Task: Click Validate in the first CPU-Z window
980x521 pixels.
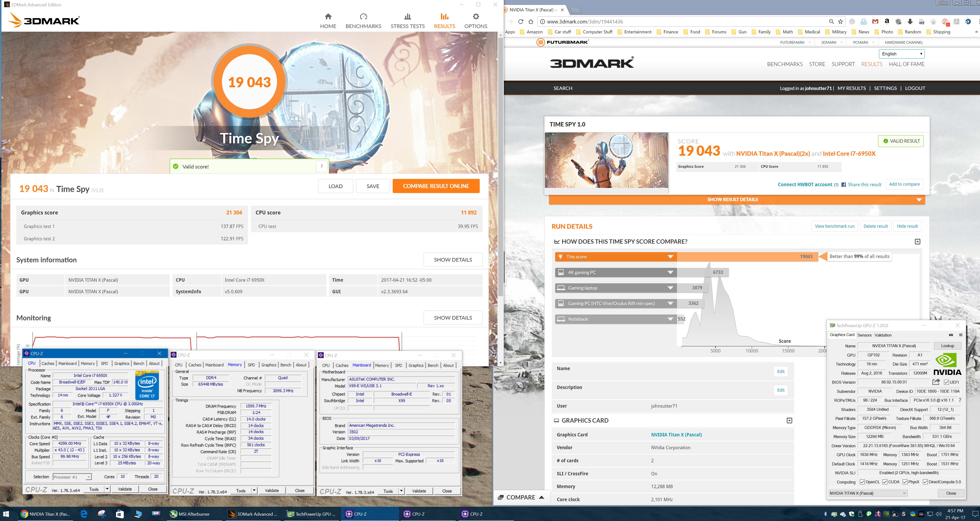Action: (125, 489)
